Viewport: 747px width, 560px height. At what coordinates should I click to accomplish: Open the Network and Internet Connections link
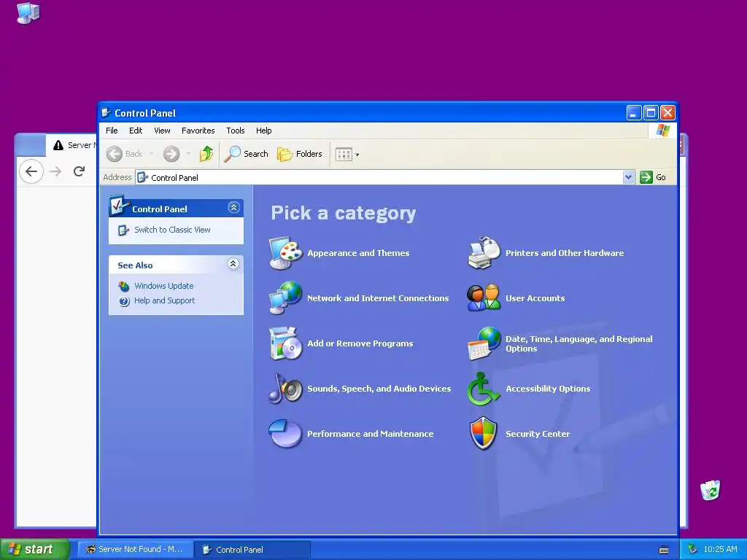pos(378,298)
